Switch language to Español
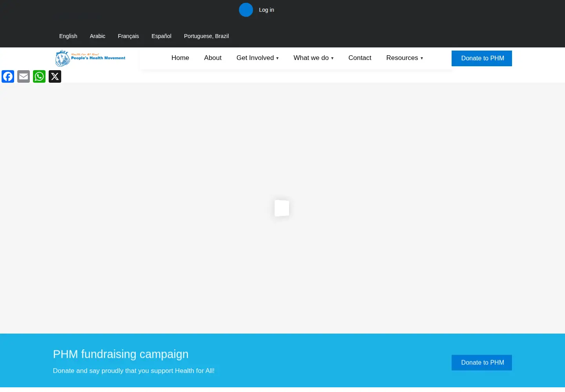 coord(161,36)
